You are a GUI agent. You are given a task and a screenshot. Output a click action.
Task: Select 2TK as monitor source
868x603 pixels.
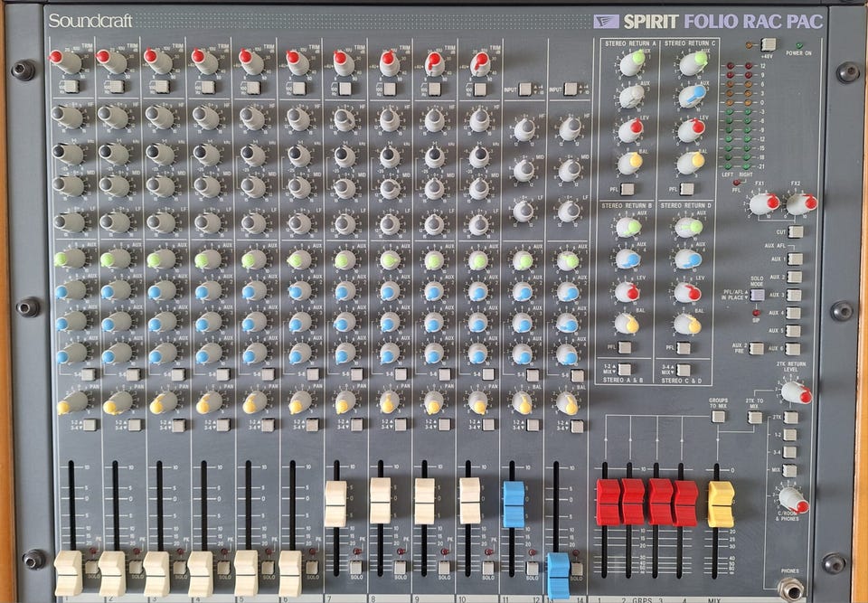(x=791, y=417)
